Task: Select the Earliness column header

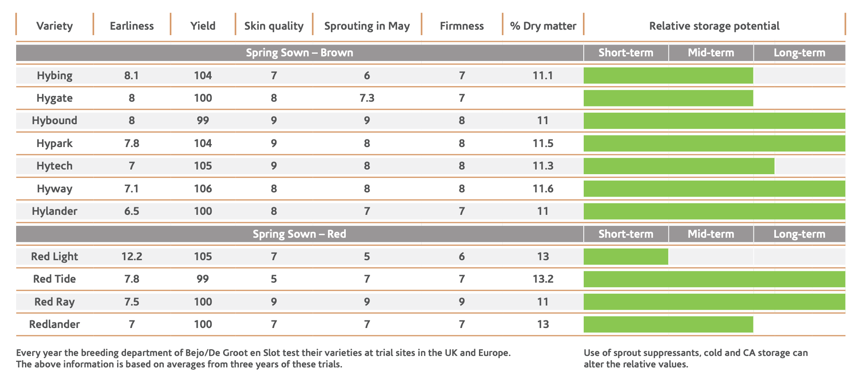Action: [132, 26]
